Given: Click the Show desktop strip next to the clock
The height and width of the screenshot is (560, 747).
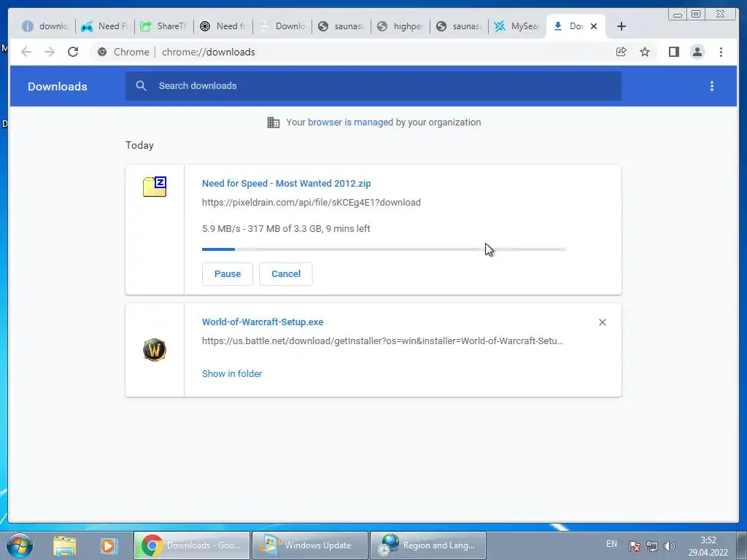Looking at the screenshot, I should (742, 545).
